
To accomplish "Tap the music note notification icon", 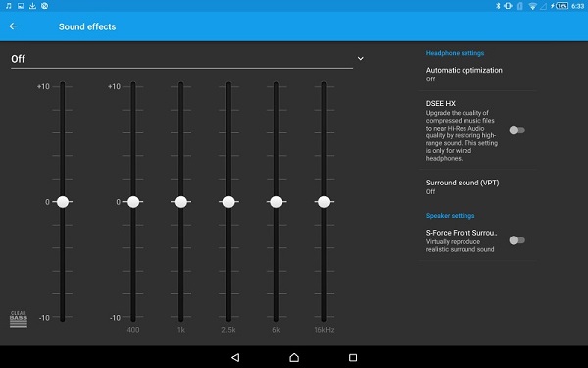I will (9, 6).
